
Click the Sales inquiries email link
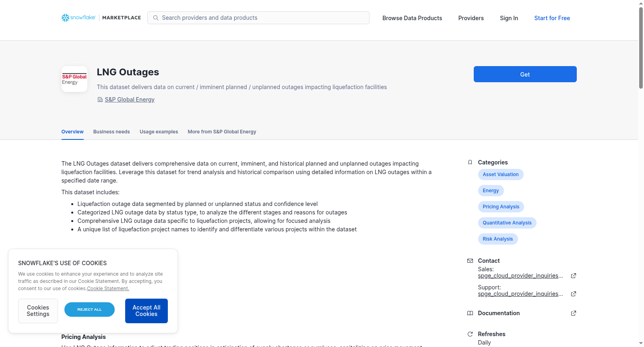click(520, 276)
